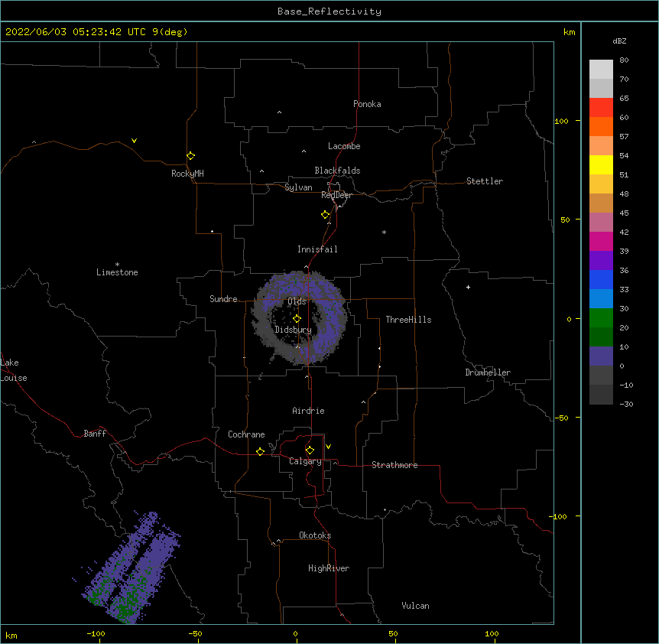
Task: Click the Drumheller label
Action: [488, 372]
